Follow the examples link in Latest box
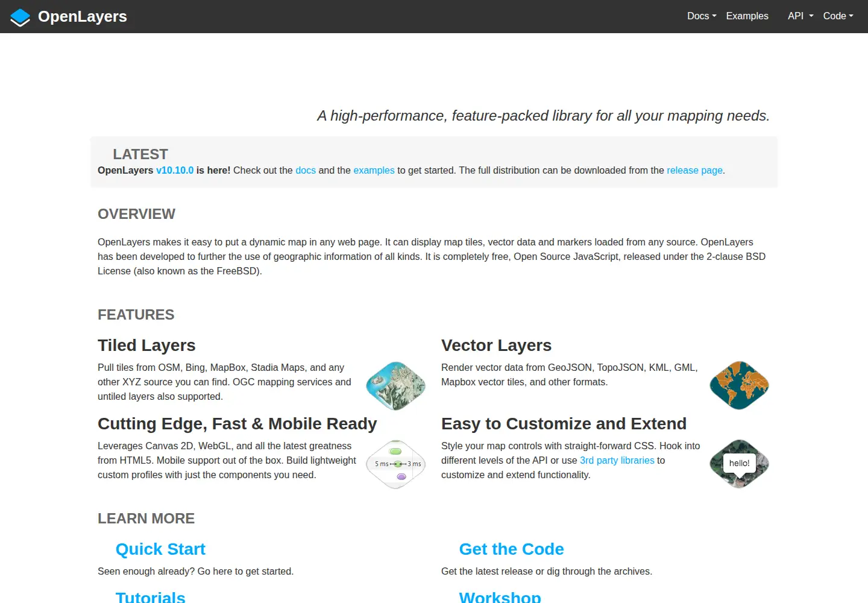 pyautogui.click(x=374, y=171)
